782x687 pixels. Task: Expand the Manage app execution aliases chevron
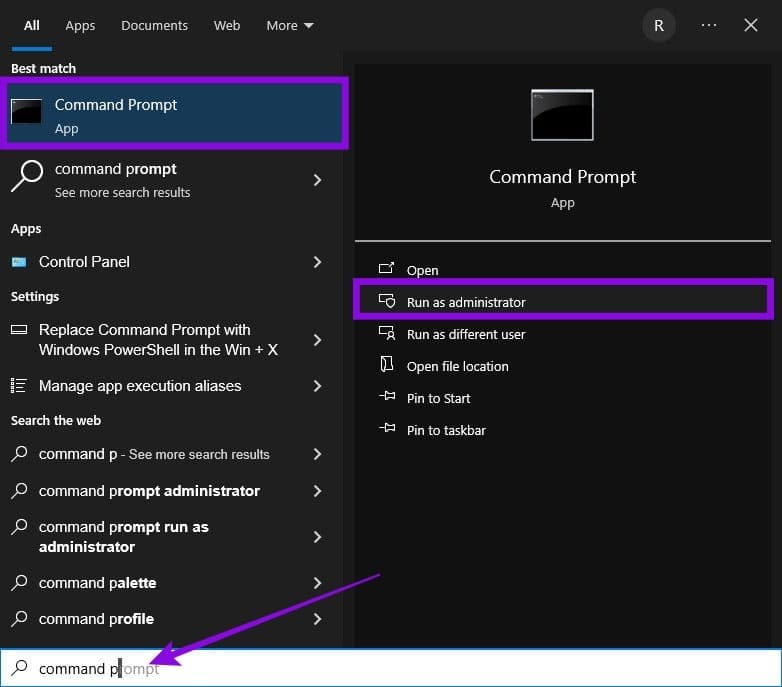click(x=317, y=386)
